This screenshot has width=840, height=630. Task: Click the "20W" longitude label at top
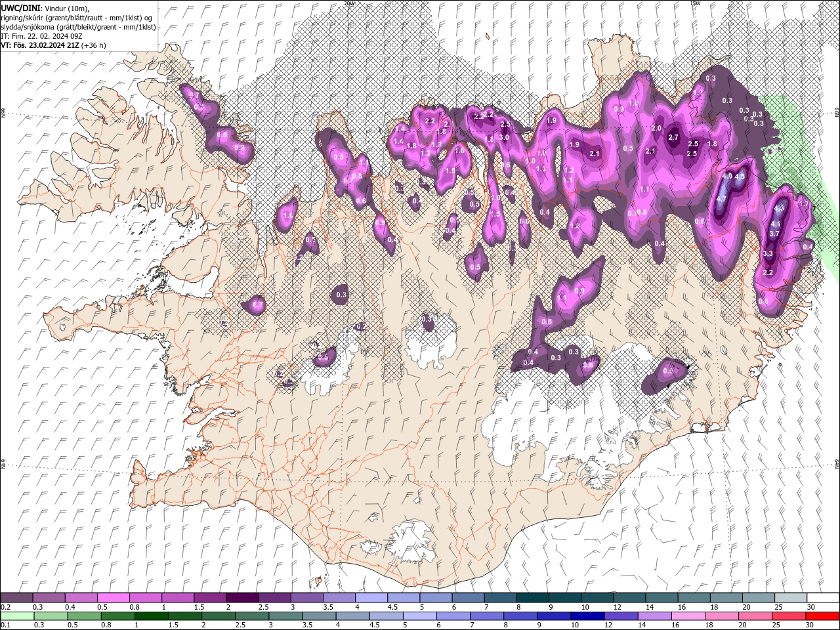click(349, 3)
